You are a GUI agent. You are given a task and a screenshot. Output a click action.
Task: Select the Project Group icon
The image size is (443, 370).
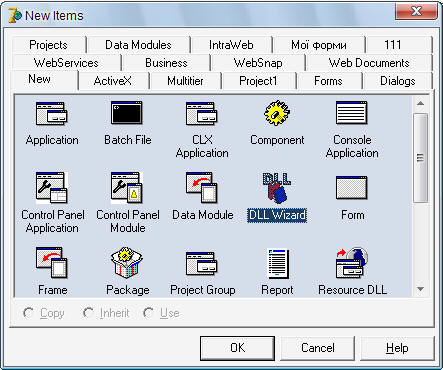click(202, 264)
